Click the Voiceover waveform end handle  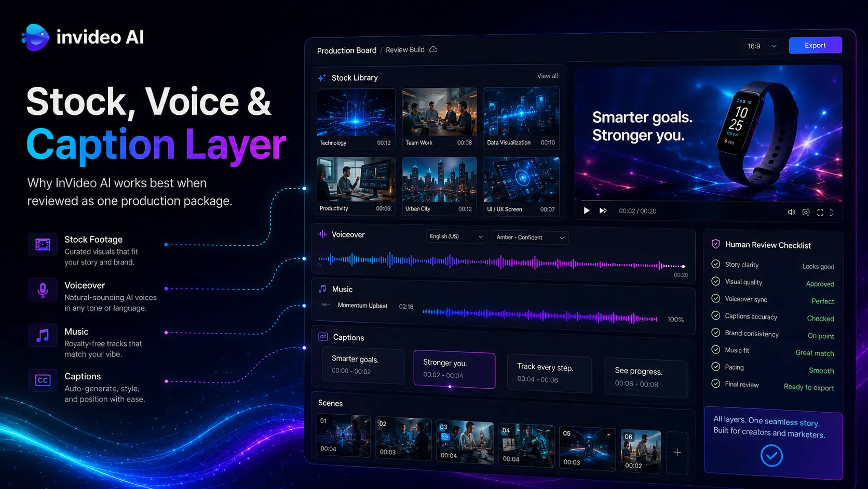pyautogui.click(x=683, y=266)
